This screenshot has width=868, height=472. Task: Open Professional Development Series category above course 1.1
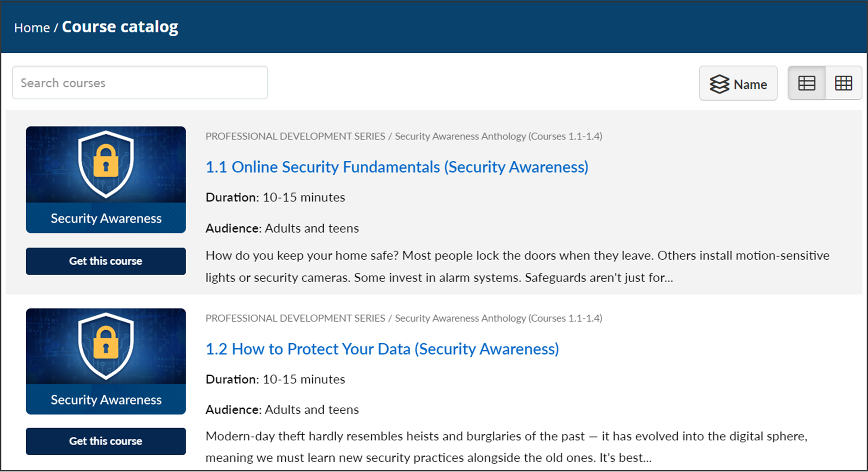(x=295, y=136)
